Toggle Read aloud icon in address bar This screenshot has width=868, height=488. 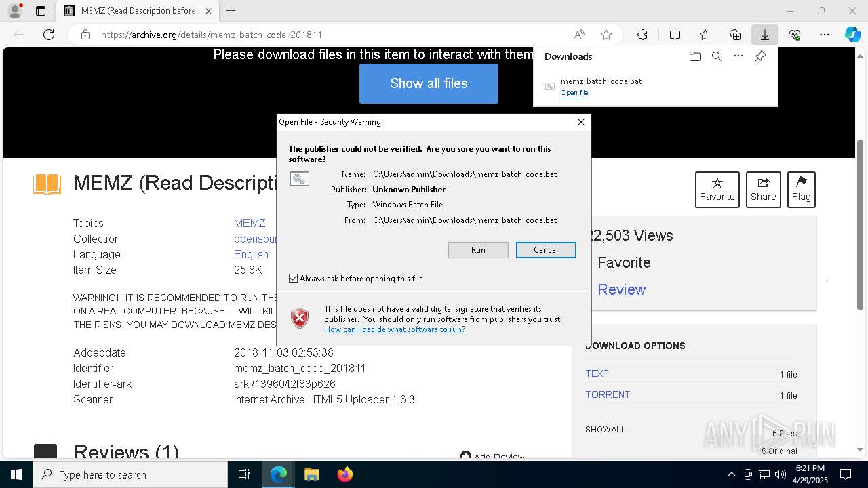coord(579,35)
